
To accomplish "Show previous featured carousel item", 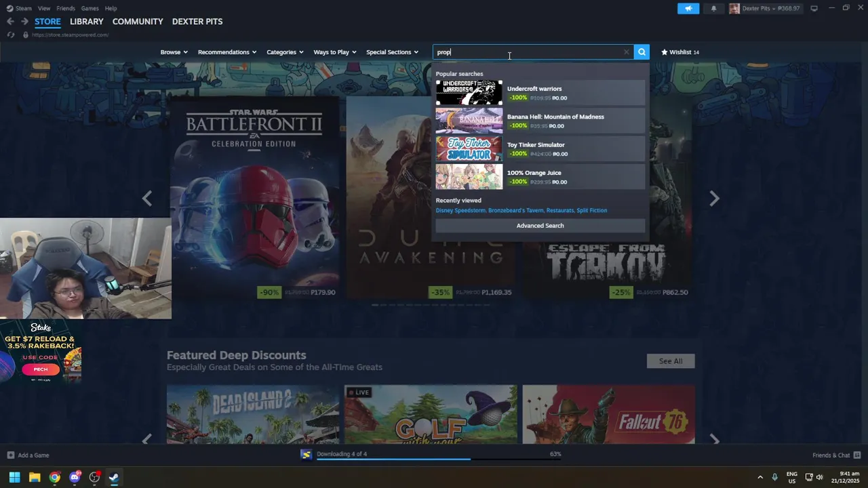I will (147, 198).
